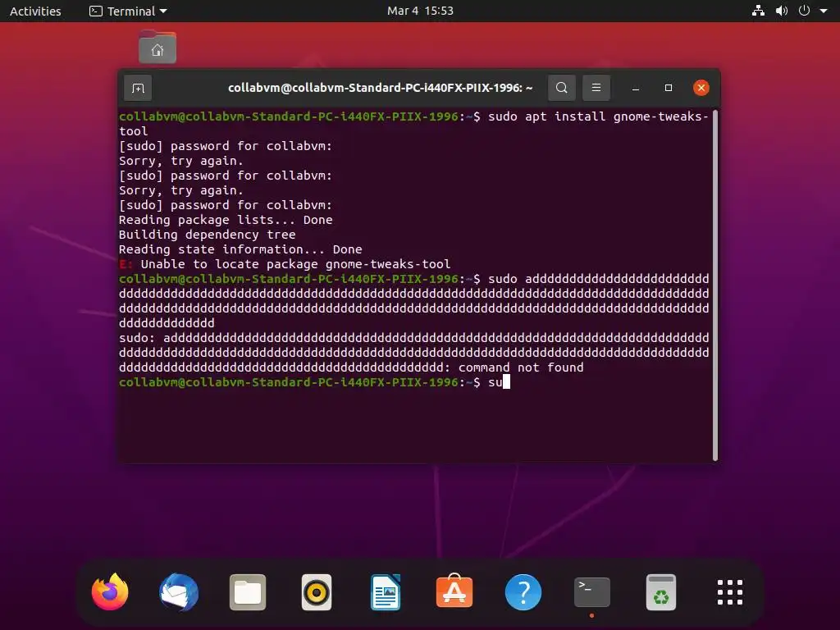The height and width of the screenshot is (630, 840).
Task: Open the Home folder on desktop
Action: coord(157,47)
